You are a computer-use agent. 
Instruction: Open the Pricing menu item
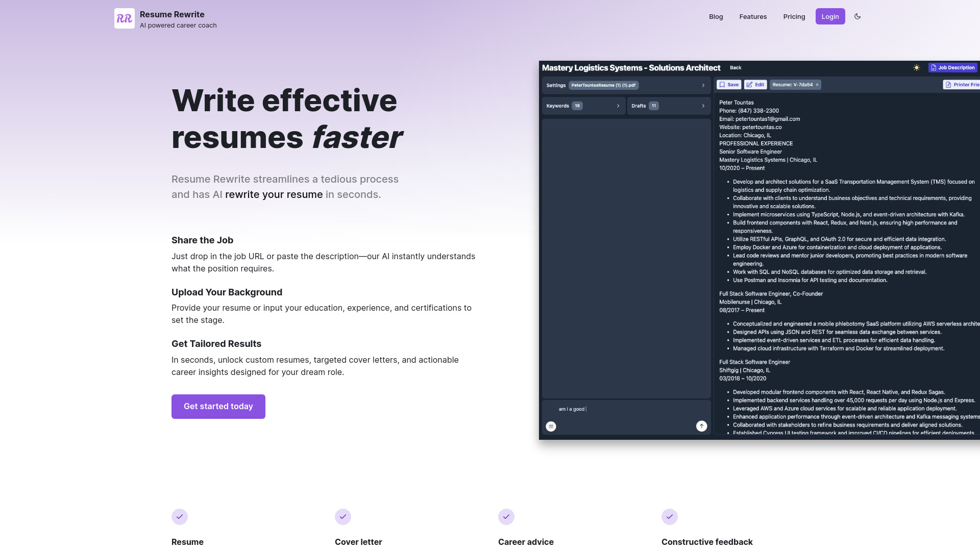[x=794, y=16]
